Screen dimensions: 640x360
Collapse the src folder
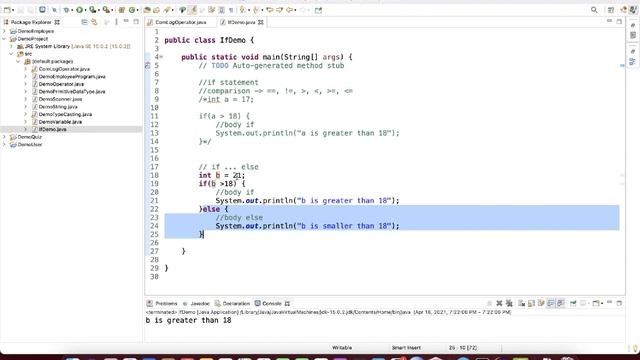tap(11, 54)
